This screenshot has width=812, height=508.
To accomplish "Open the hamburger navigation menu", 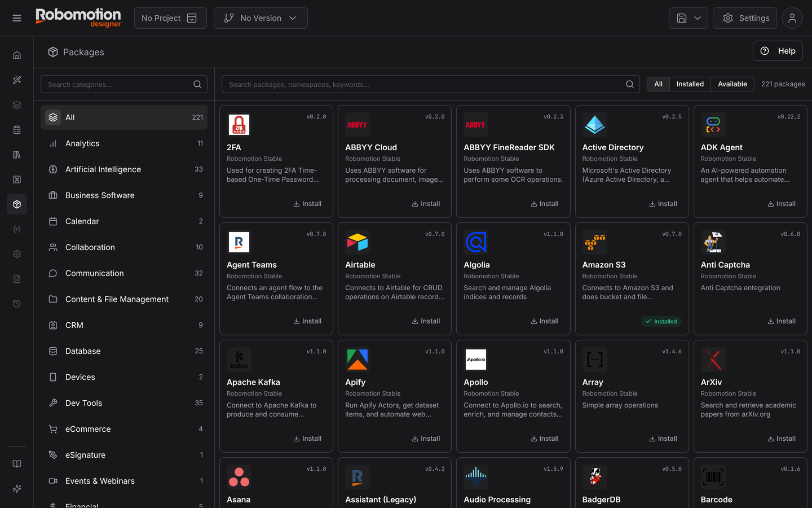I will [x=17, y=18].
